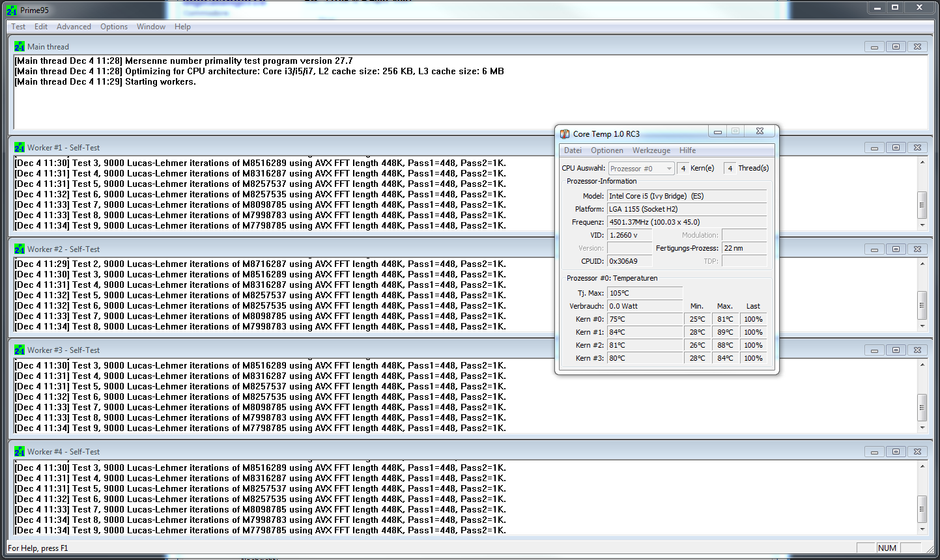Viewport: 940px width, 560px height.
Task: Click the CPUID field 0x306A9
Action: click(629, 261)
